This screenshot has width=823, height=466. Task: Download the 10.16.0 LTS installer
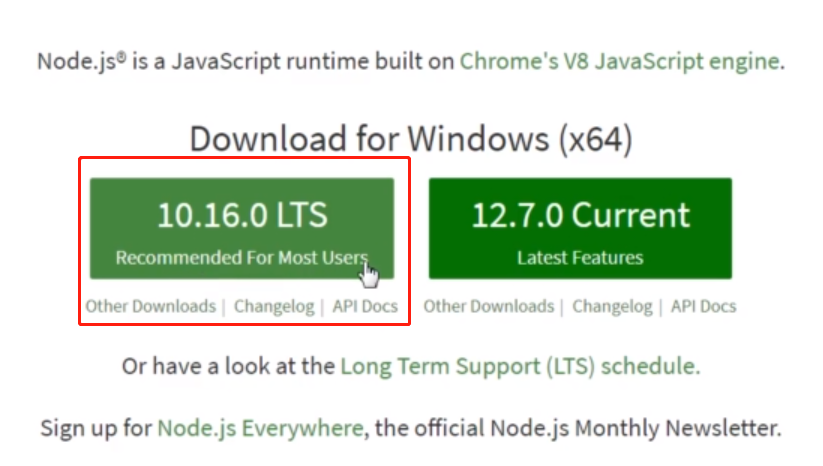click(x=242, y=228)
